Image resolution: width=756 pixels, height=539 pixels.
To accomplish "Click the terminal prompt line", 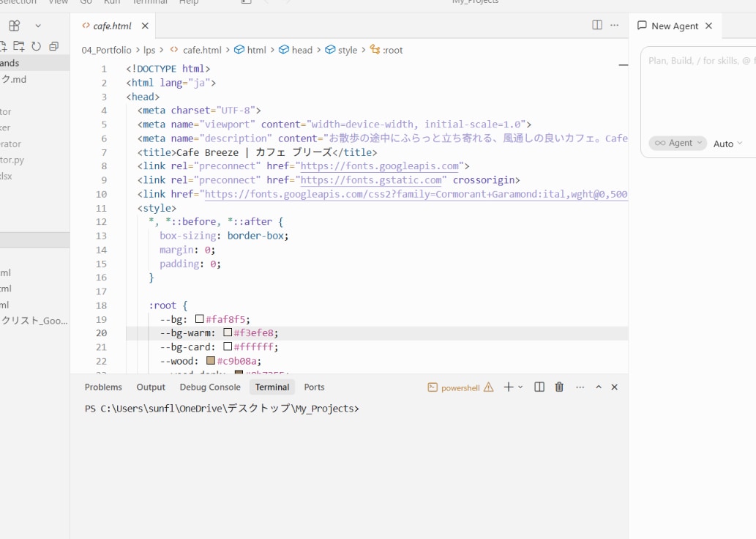I will pyautogui.click(x=222, y=409).
